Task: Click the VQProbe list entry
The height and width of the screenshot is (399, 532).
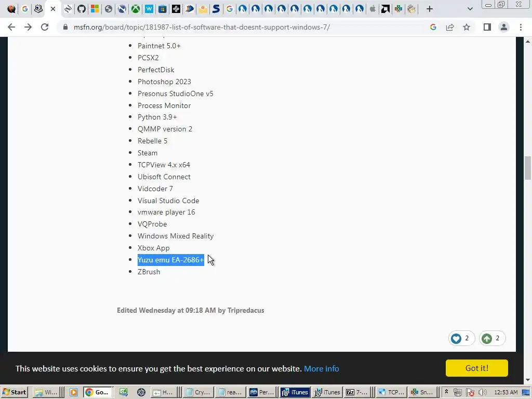Action: 152,224
